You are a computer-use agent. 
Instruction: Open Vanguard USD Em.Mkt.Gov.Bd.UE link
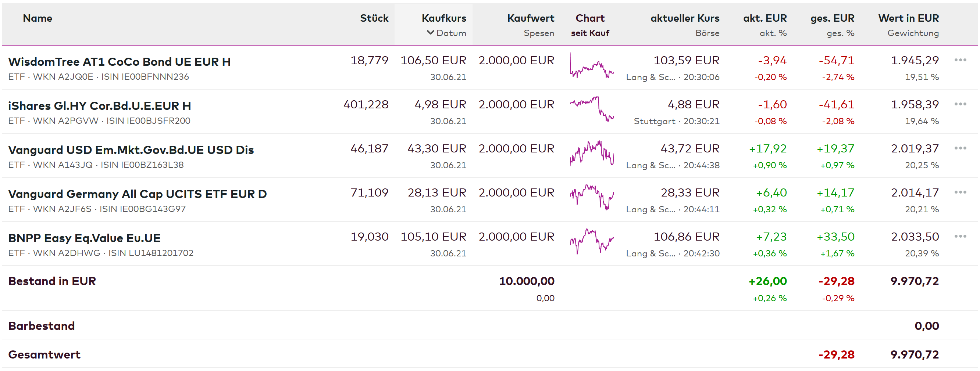(x=131, y=150)
